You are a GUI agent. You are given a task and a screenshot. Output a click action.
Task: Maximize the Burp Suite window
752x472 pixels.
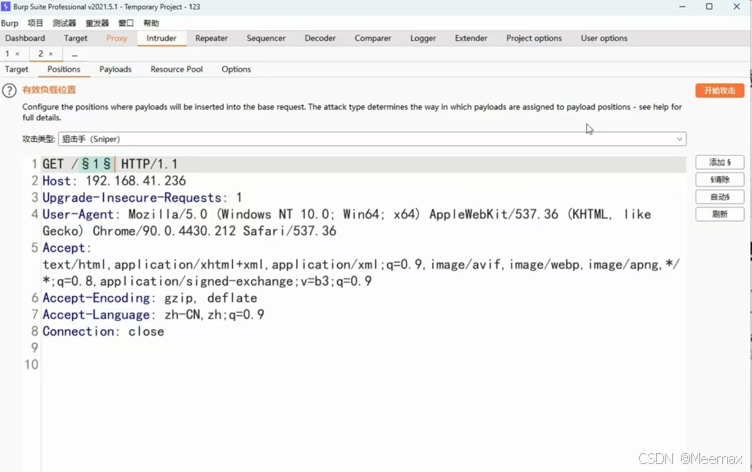pos(709,7)
